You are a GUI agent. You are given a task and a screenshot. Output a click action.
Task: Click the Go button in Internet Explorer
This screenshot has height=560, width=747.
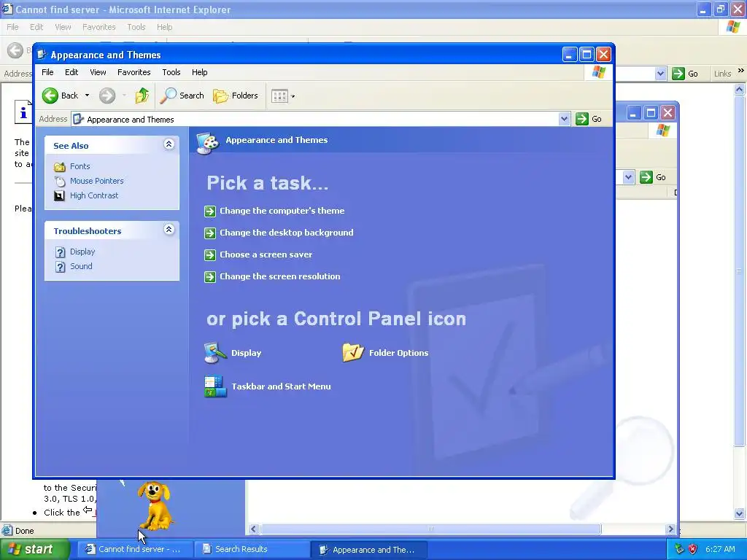tap(686, 74)
